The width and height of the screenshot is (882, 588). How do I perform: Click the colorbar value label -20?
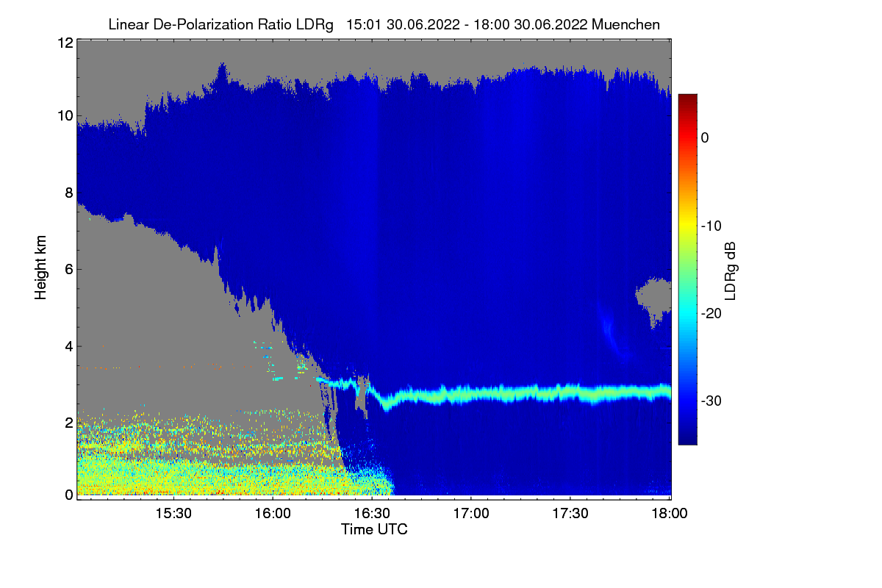(x=710, y=313)
